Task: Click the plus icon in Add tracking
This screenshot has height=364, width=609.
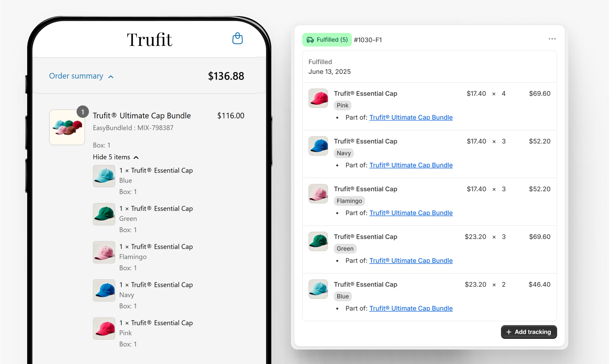Action: pos(509,332)
